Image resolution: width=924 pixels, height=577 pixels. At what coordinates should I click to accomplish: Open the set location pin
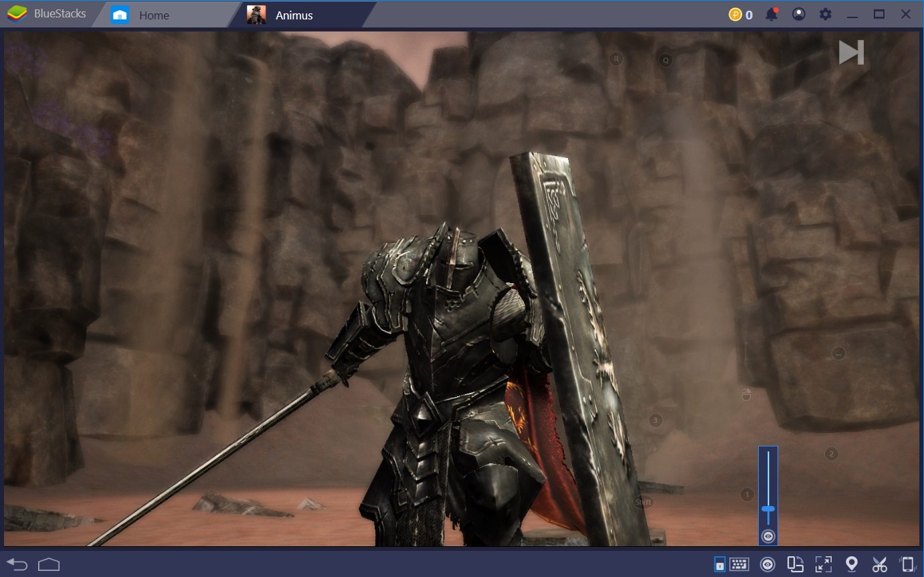coord(852,564)
